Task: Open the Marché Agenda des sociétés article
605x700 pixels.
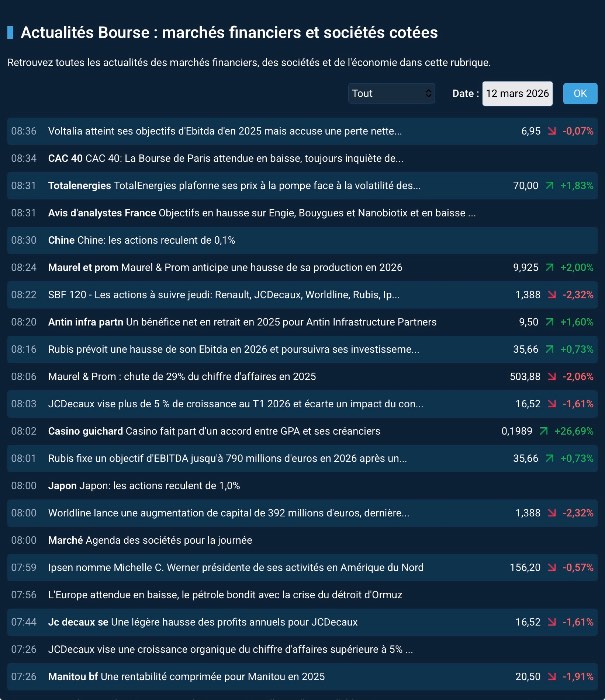Action: 150,540
